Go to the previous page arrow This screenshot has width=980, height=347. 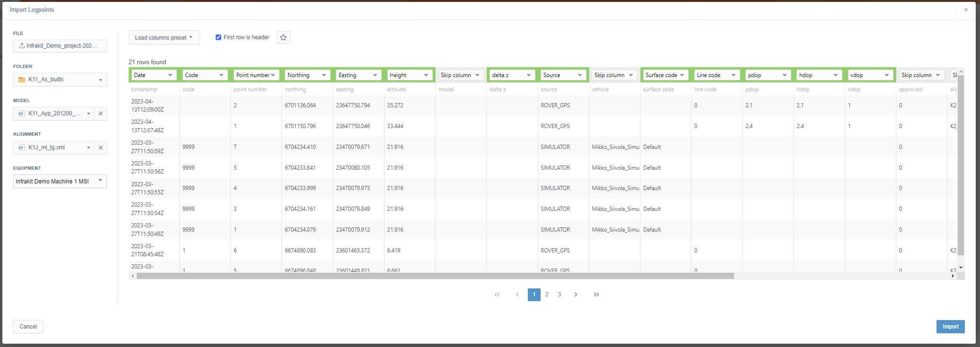[x=517, y=295]
